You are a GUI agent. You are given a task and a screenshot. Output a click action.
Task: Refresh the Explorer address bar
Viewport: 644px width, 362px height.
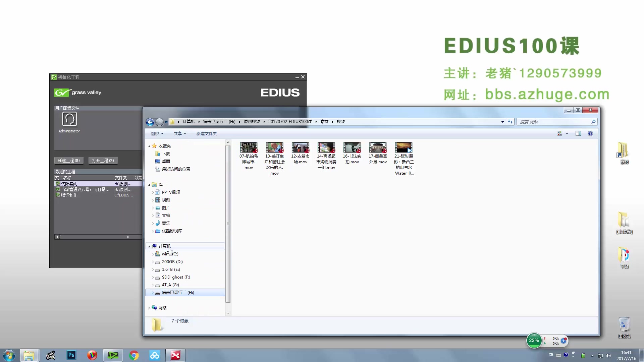point(510,122)
